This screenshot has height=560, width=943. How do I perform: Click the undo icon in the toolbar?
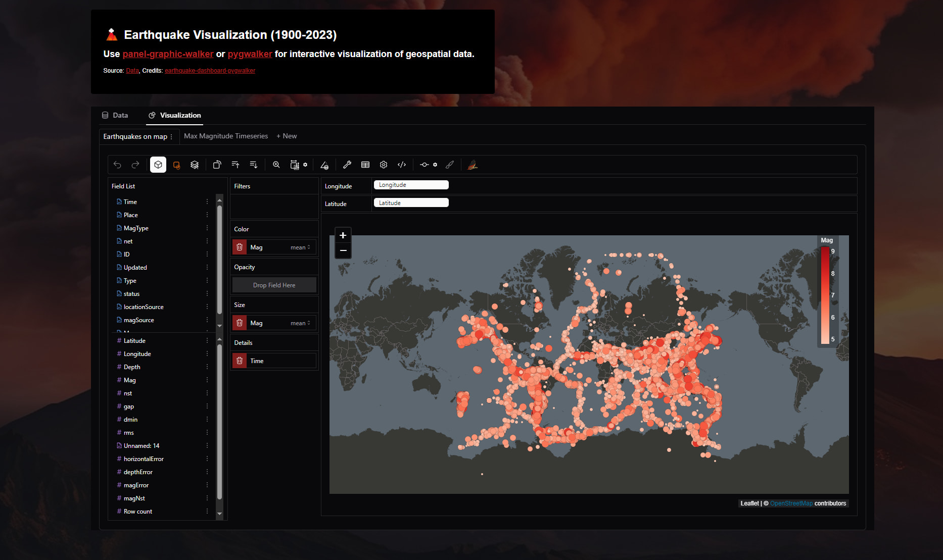[x=118, y=165]
